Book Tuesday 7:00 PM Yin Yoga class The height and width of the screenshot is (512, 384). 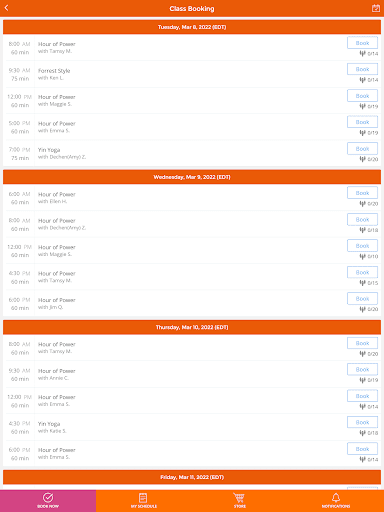(x=362, y=149)
